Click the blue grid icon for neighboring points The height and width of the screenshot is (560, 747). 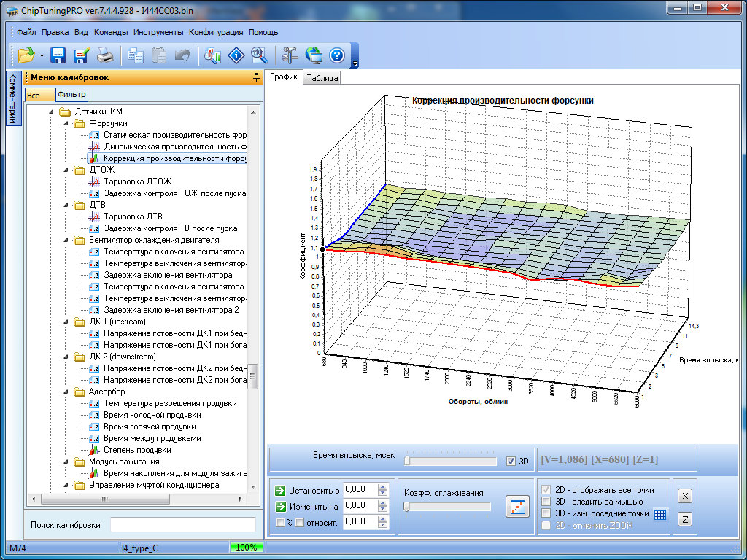click(659, 514)
